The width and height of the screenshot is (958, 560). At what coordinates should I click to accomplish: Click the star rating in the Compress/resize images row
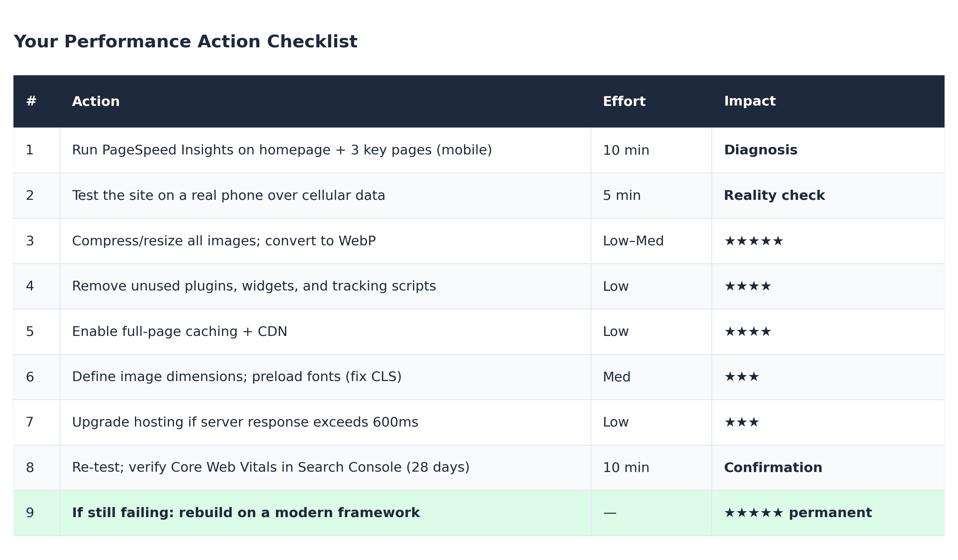[x=754, y=241]
